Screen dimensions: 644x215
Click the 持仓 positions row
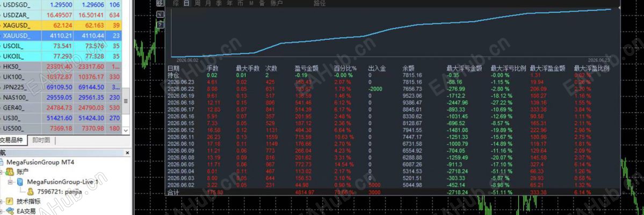coord(394,75)
